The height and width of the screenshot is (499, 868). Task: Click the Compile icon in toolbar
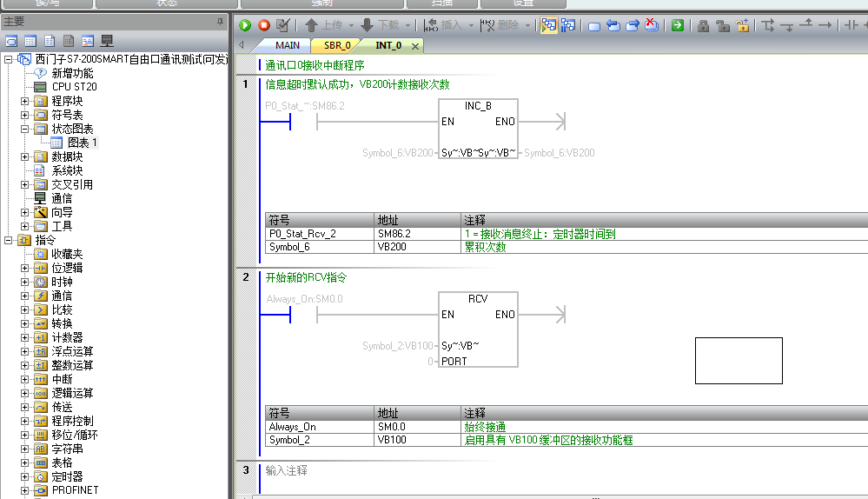coord(282,25)
